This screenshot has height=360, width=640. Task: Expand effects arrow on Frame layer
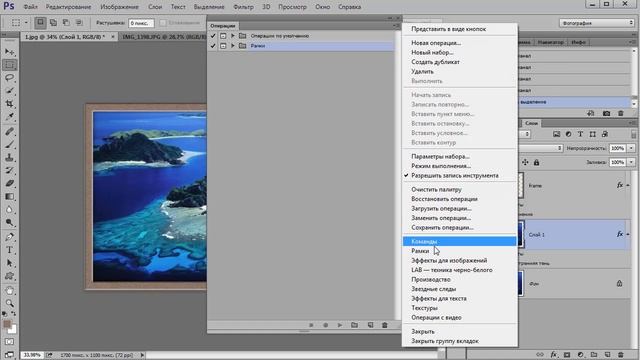(x=628, y=185)
